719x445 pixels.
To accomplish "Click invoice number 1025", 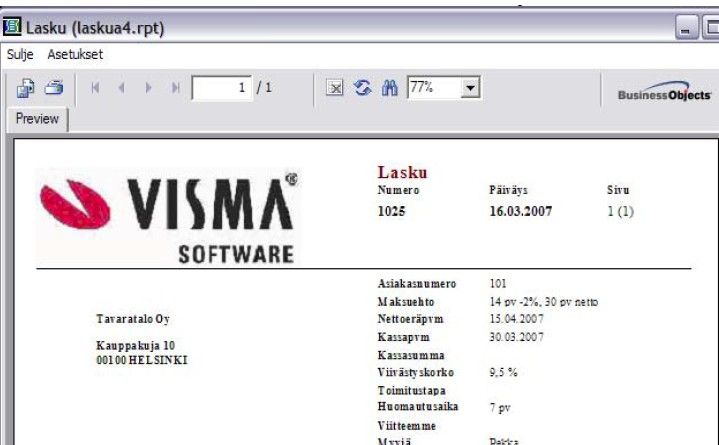I will click(x=391, y=211).
